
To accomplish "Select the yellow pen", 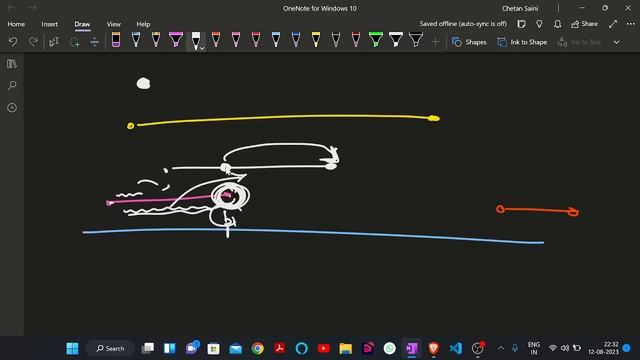I will pyautogui.click(x=316, y=40).
